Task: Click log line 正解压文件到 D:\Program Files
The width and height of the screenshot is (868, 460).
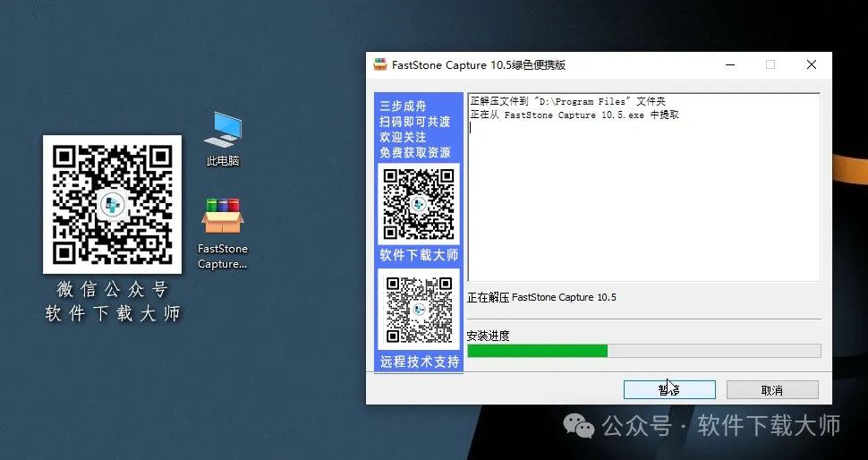Action: pos(568,101)
